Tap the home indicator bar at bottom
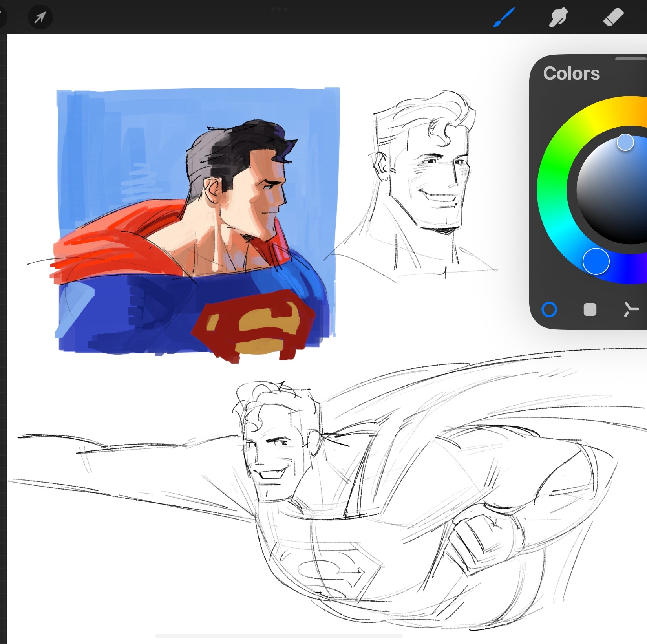The image size is (647, 644). [279, 636]
